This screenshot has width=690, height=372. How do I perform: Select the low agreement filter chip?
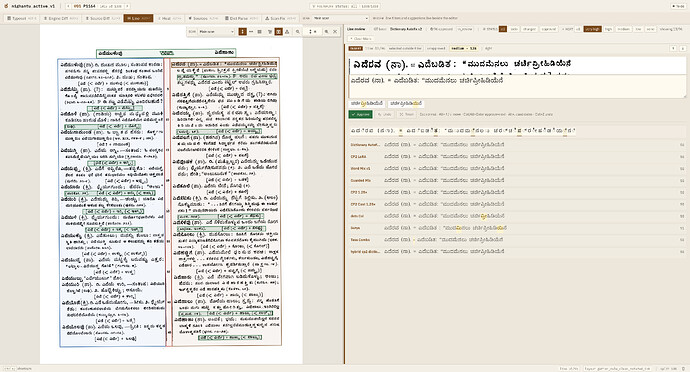tap(638, 29)
